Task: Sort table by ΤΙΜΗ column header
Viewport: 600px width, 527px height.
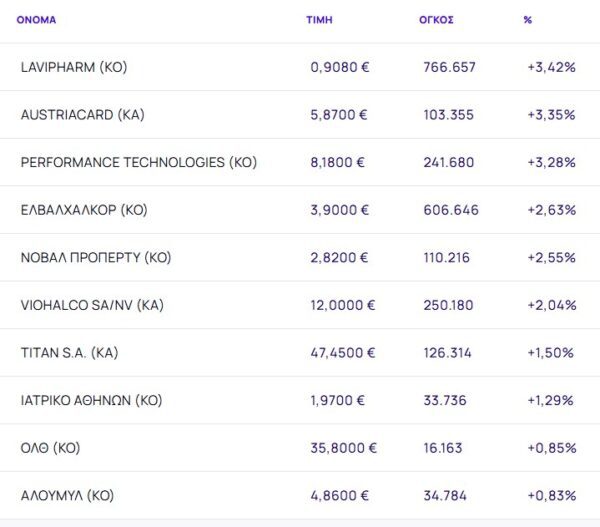Action: 319,20
